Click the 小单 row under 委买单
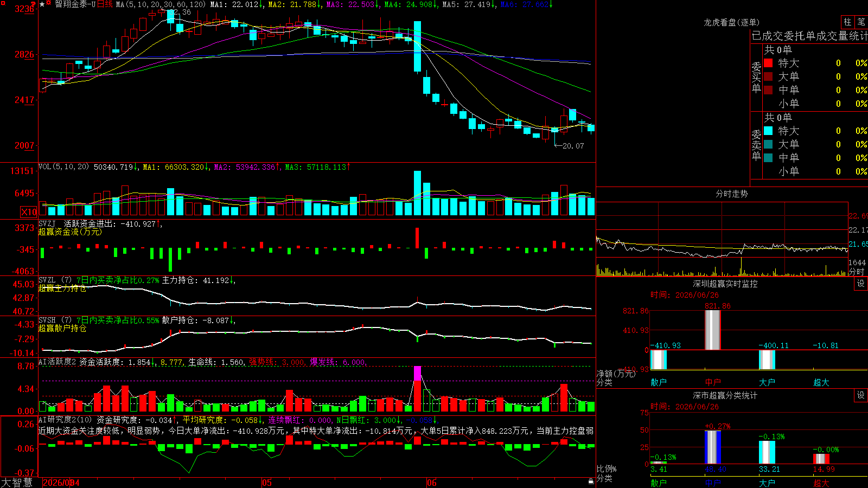This screenshot has height=488, width=868. point(815,104)
